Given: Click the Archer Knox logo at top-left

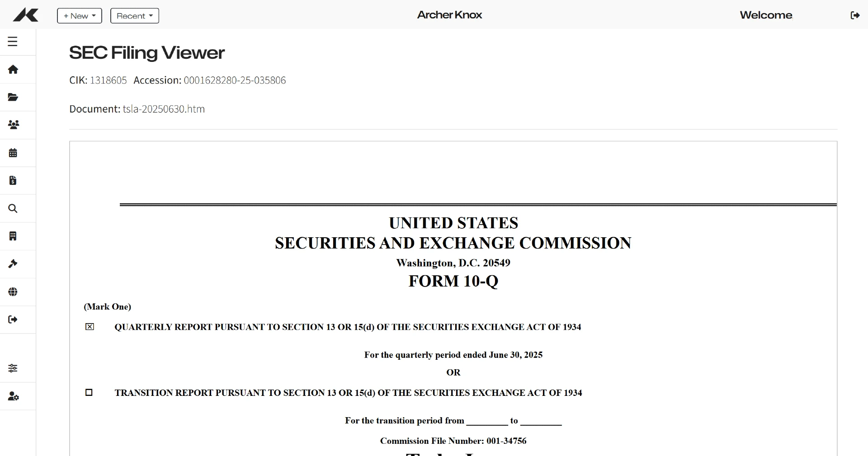Looking at the screenshot, I should [x=26, y=15].
